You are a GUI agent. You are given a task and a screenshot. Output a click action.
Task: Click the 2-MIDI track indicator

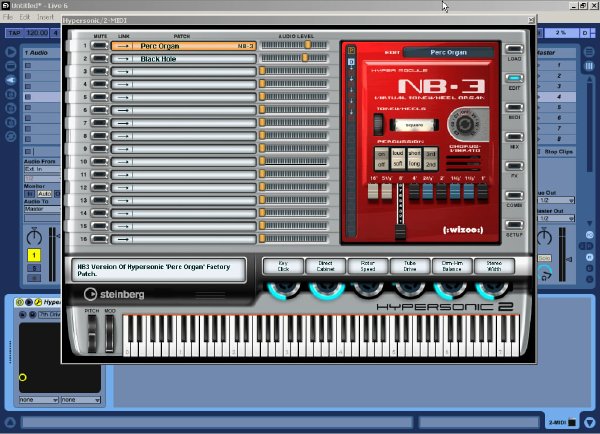562,423
